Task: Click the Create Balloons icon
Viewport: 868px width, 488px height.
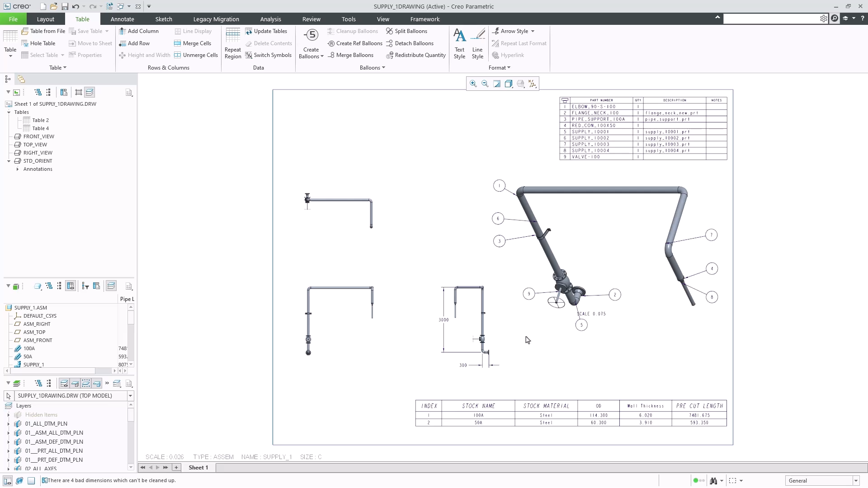Action: tap(311, 35)
